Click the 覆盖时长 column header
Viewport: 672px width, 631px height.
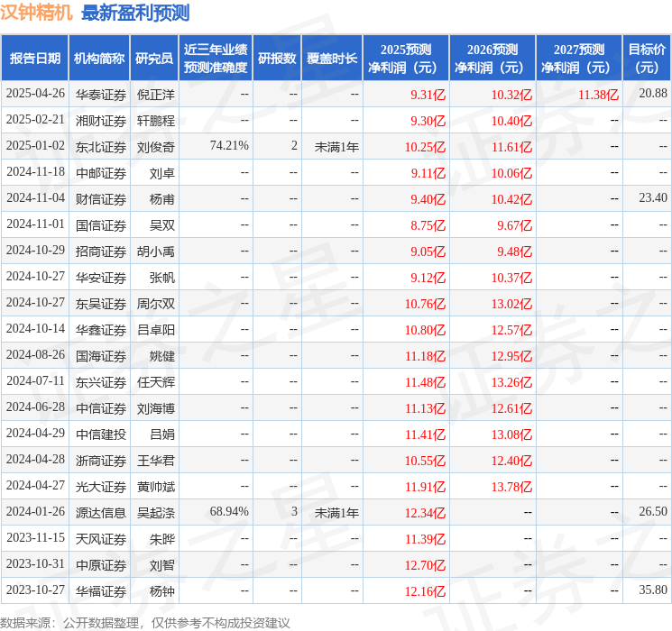pos(332,59)
